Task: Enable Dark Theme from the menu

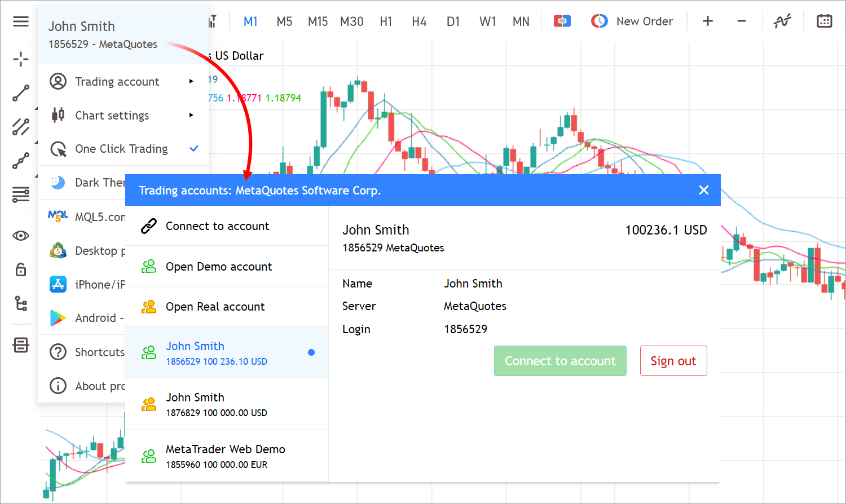Action: tap(90, 182)
